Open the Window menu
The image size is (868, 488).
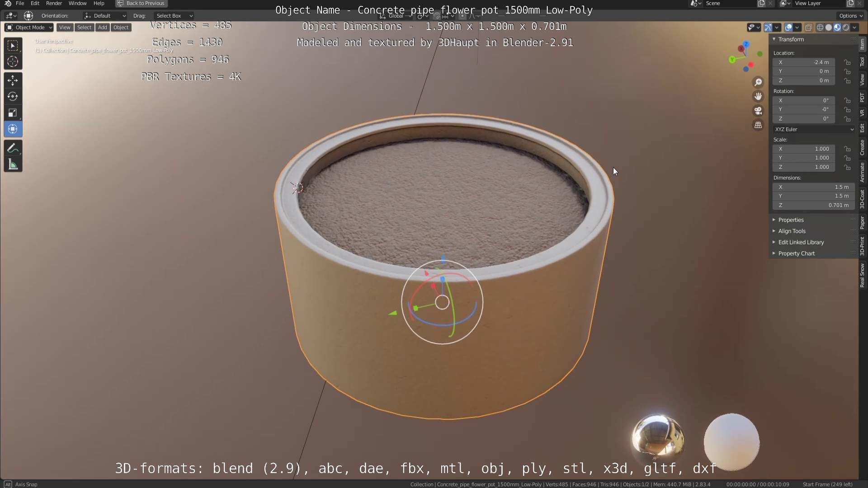[x=77, y=3]
